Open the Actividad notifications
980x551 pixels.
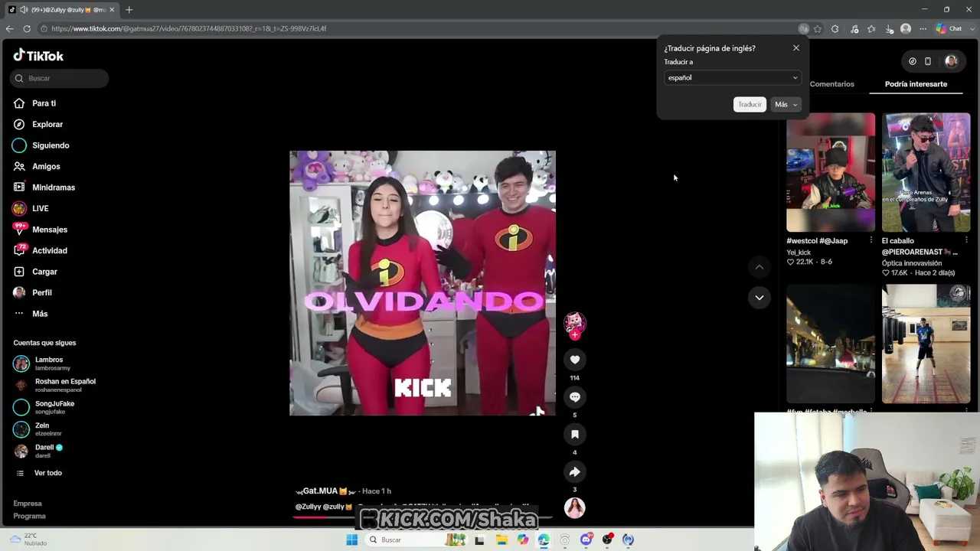point(50,250)
